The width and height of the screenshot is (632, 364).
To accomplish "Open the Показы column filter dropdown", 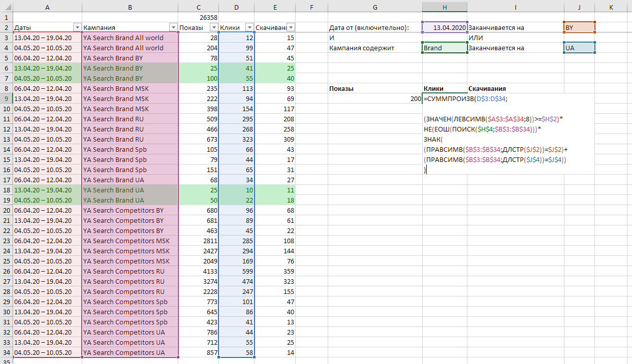I will click(214, 27).
